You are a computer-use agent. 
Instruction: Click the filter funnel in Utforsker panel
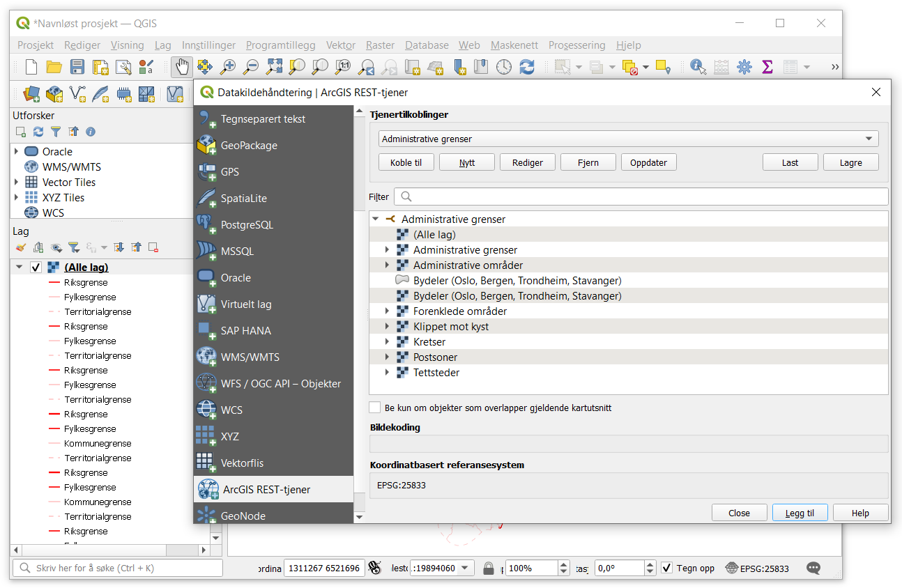tap(56, 132)
